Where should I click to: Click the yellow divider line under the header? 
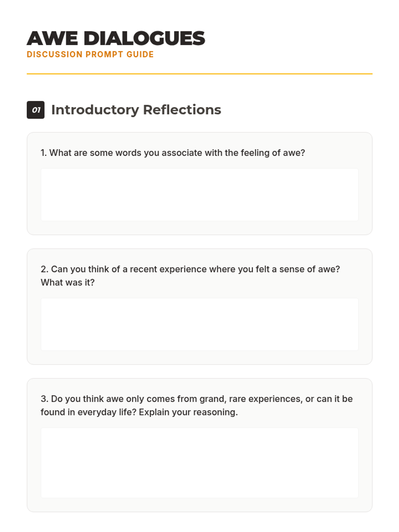click(199, 74)
